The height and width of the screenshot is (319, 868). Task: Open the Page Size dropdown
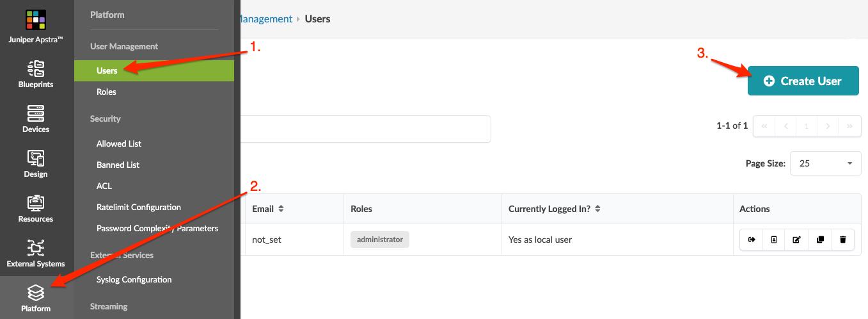(825, 163)
